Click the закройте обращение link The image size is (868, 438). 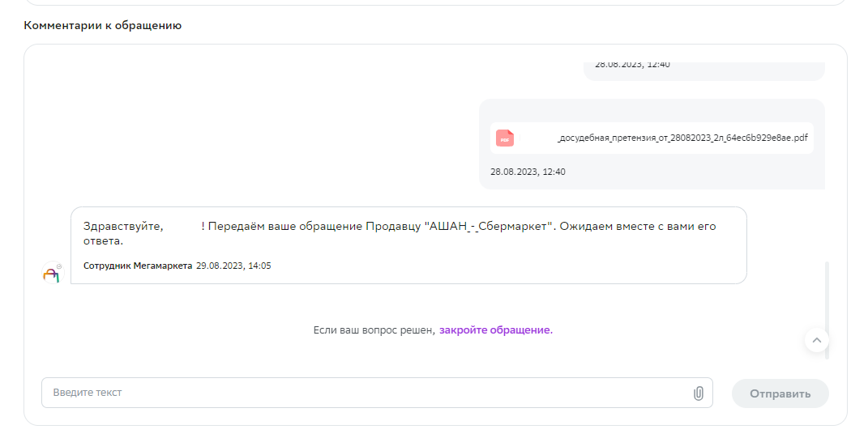click(x=496, y=330)
